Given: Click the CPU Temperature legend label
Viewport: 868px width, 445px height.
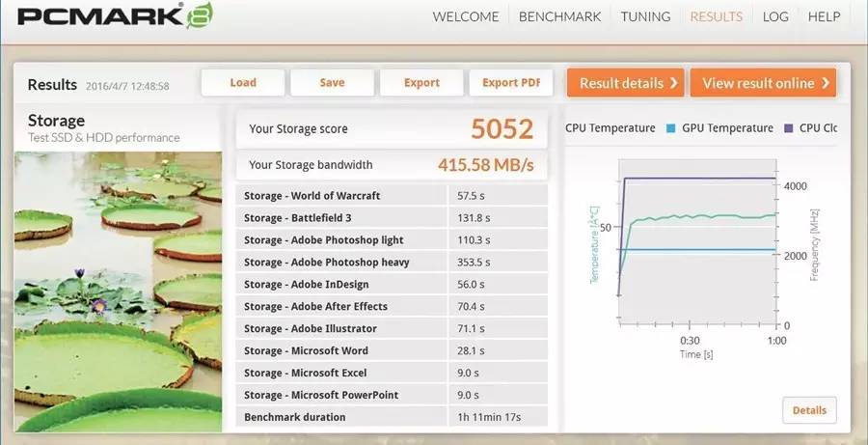Looking at the screenshot, I should (x=610, y=128).
